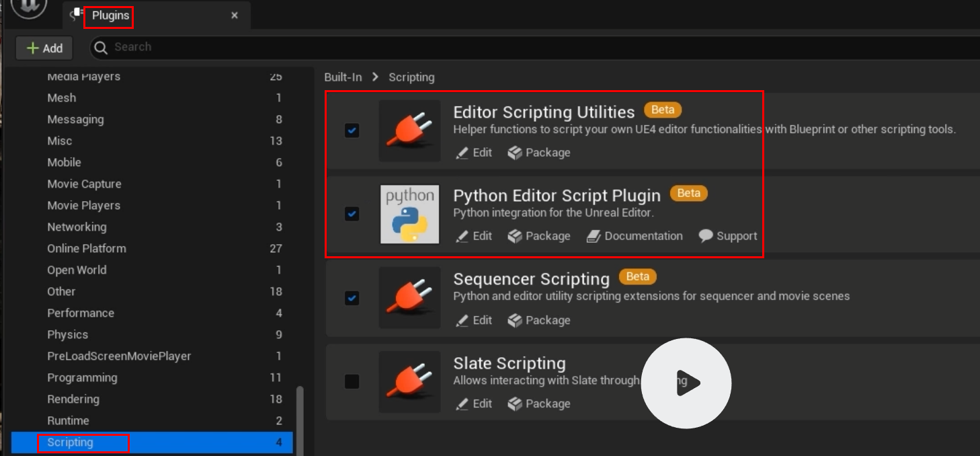Click the Add button
980x456 pixels.
click(x=44, y=48)
